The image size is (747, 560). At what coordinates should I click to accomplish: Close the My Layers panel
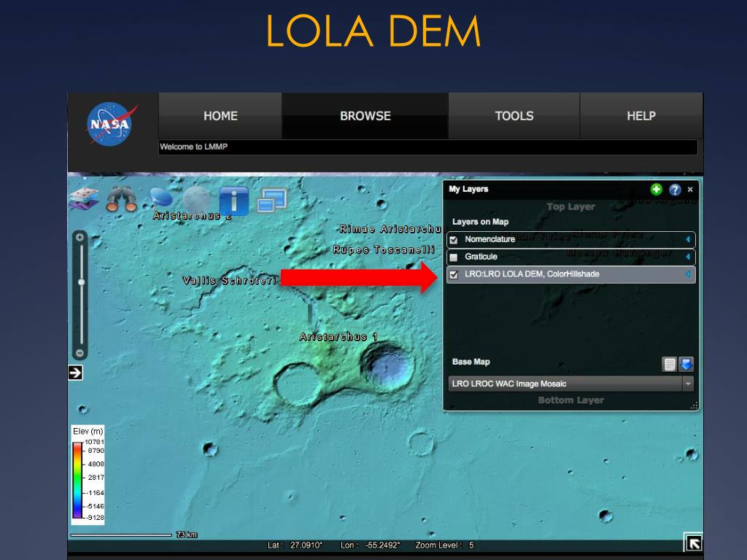690,190
